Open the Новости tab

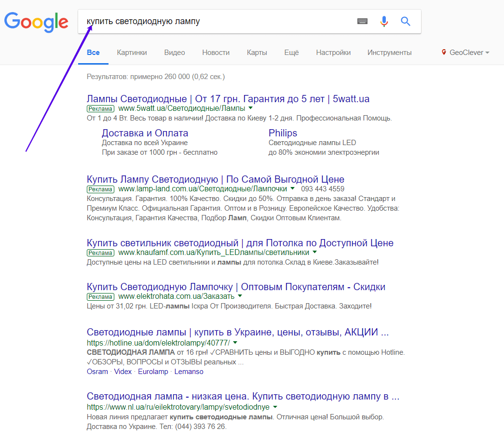(x=216, y=53)
